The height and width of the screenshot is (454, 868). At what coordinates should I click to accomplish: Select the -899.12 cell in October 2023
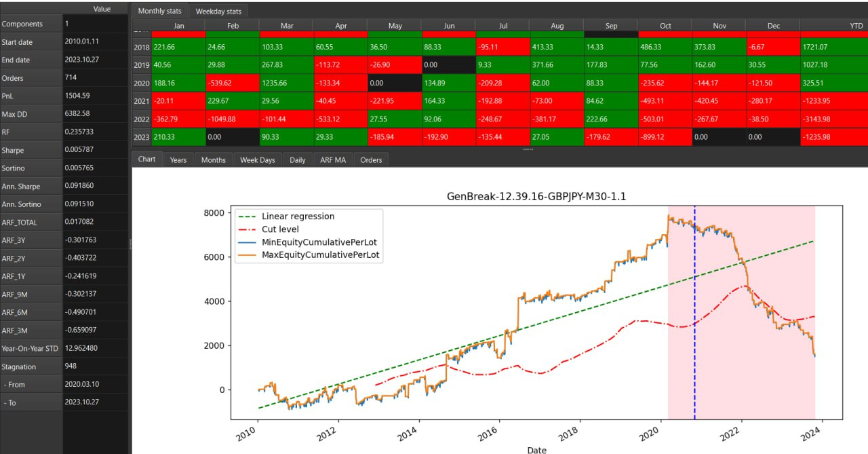tap(665, 136)
